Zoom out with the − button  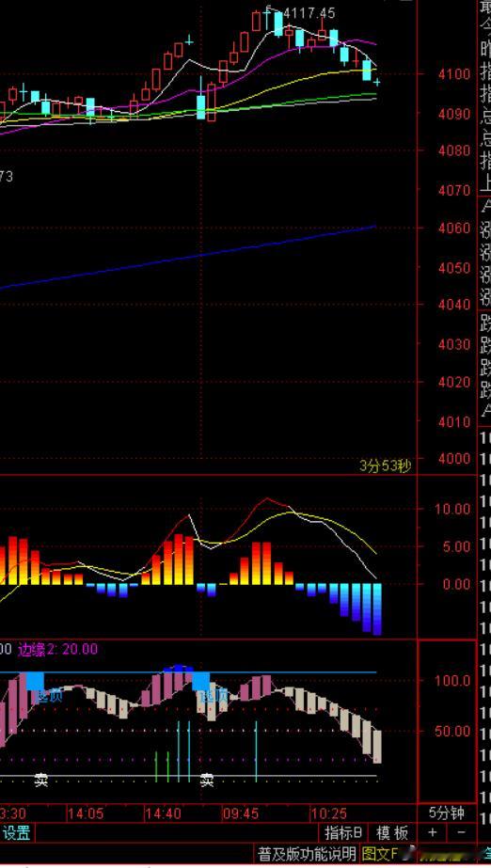tap(461, 833)
